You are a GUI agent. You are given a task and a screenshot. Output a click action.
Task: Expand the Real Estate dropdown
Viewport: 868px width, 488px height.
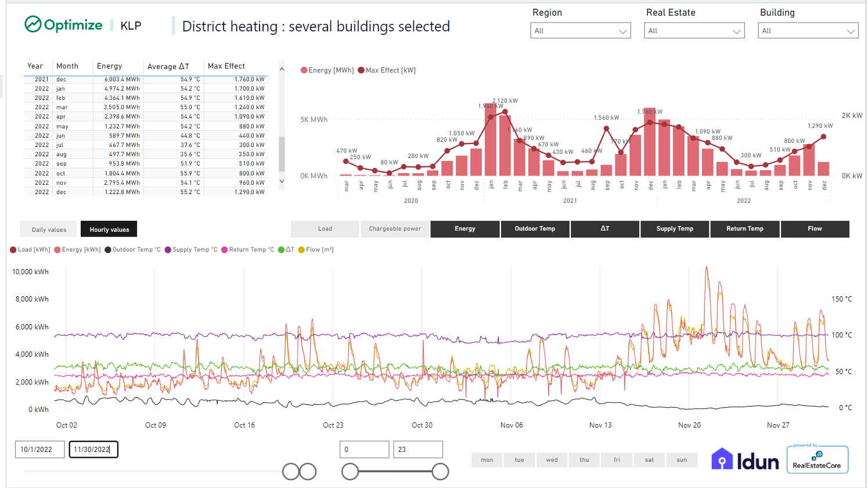pos(694,31)
